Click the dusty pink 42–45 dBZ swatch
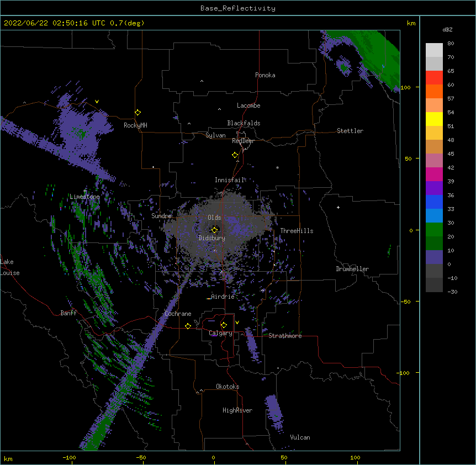The width and height of the screenshot is (476, 465). pos(434,161)
